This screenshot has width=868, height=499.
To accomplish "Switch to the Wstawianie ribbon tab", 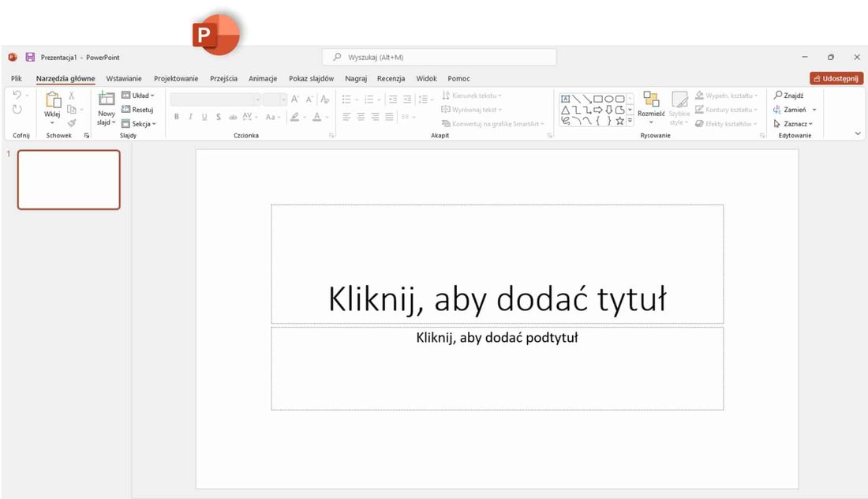I will [x=123, y=78].
